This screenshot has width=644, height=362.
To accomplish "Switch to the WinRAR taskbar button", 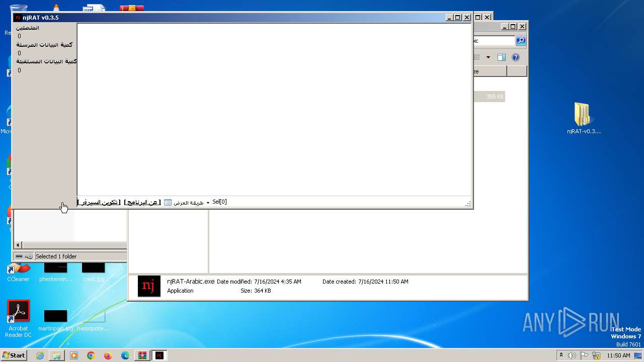I will 142,355.
